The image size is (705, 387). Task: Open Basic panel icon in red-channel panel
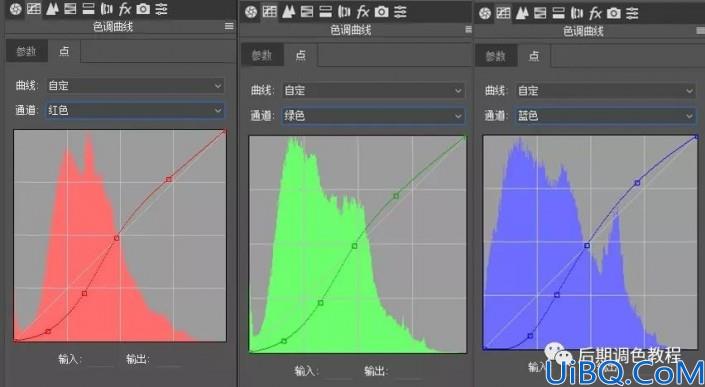coord(15,9)
